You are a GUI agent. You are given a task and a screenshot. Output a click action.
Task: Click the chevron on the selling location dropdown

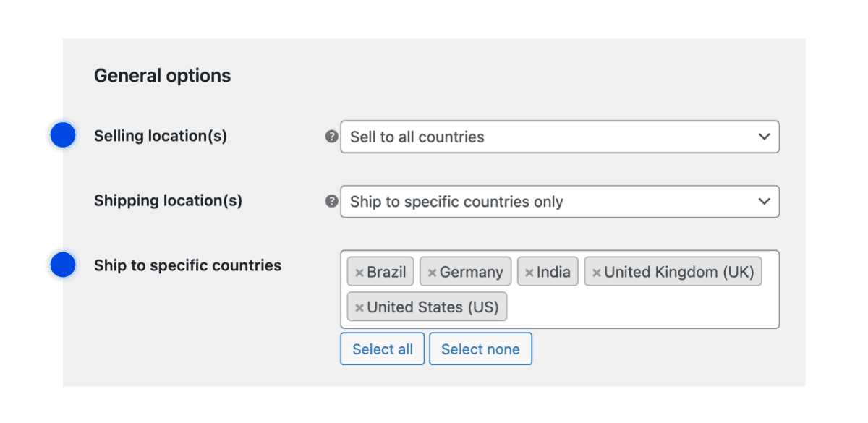pos(765,137)
